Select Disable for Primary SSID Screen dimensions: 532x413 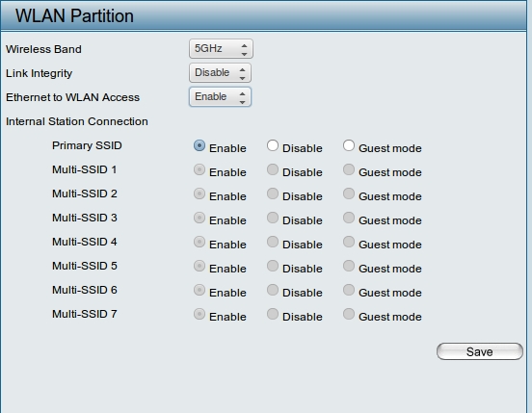pyautogui.click(x=273, y=145)
